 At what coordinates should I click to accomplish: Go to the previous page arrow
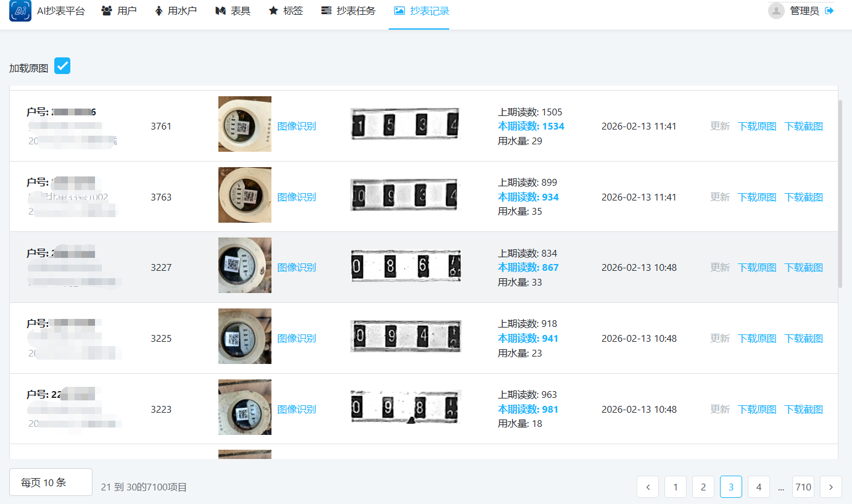(x=648, y=487)
